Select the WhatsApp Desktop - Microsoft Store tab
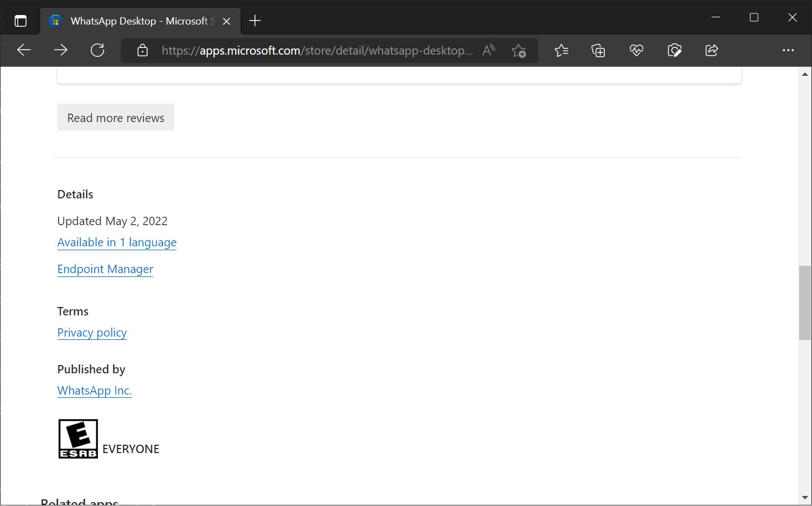Image resolution: width=812 pixels, height=506 pixels. coord(140,21)
